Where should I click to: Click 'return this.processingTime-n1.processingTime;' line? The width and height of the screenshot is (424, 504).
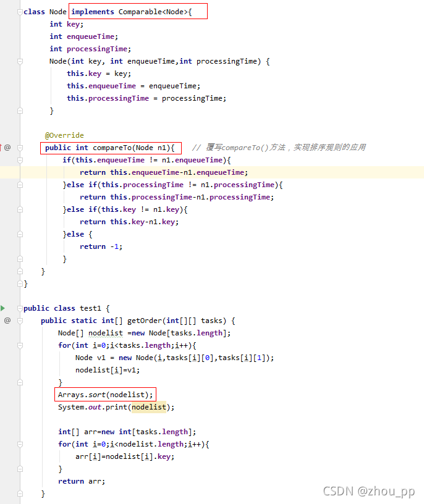click(177, 197)
